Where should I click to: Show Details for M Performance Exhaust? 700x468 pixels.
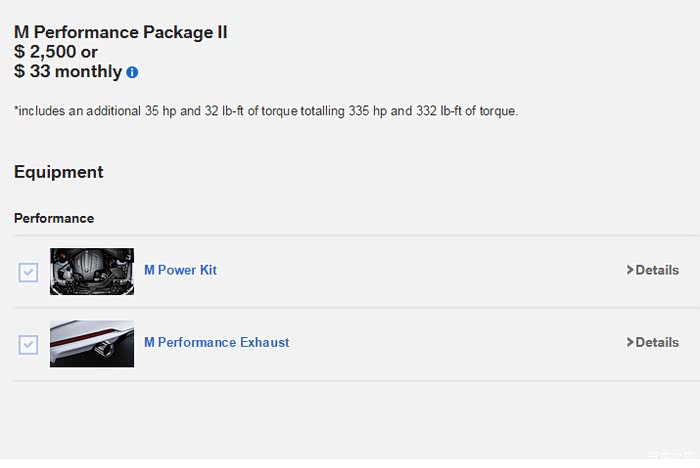(657, 342)
